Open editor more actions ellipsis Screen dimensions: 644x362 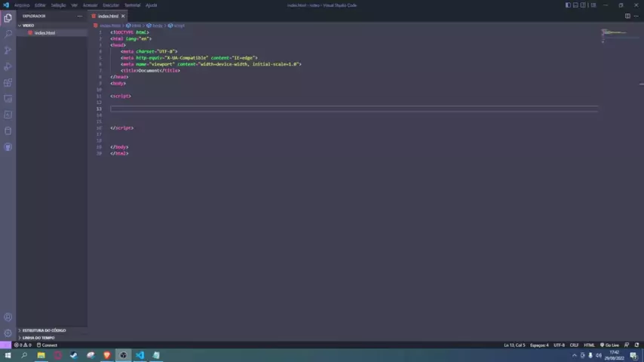(x=636, y=16)
